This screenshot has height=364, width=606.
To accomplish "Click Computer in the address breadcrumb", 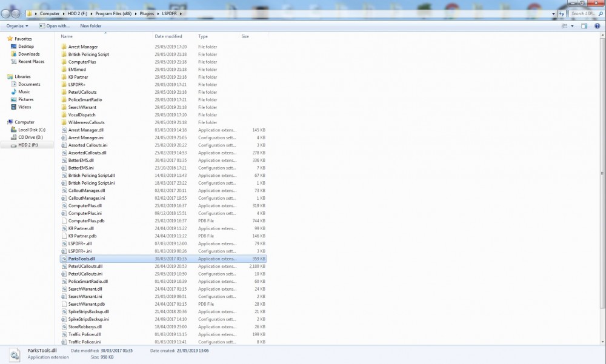I will click(50, 13).
